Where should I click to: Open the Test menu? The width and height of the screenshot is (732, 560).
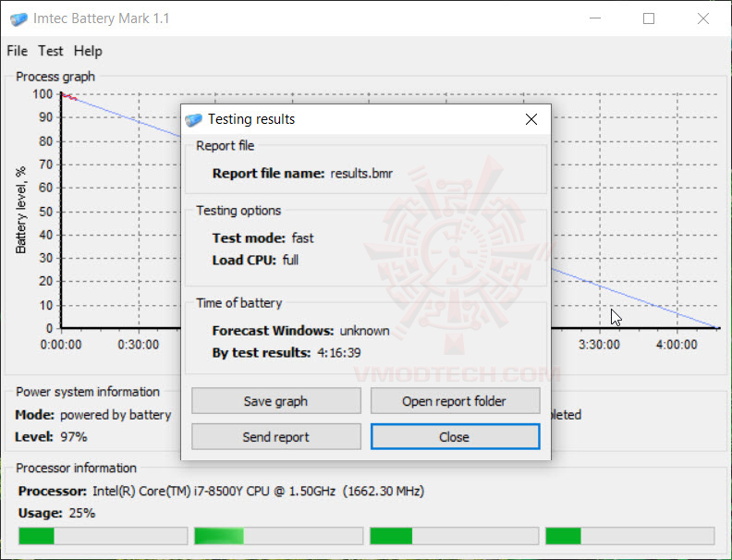[51, 51]
